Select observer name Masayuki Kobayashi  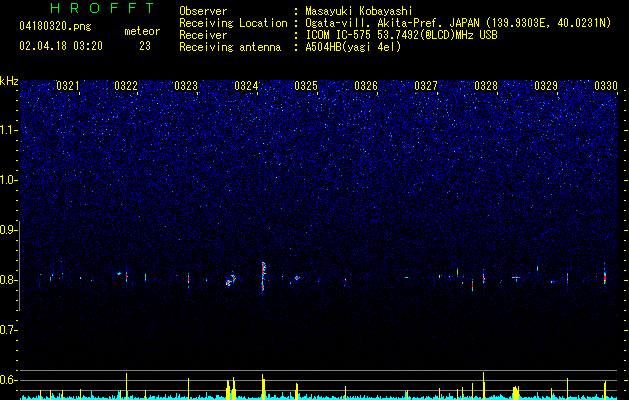pos(359,11)
